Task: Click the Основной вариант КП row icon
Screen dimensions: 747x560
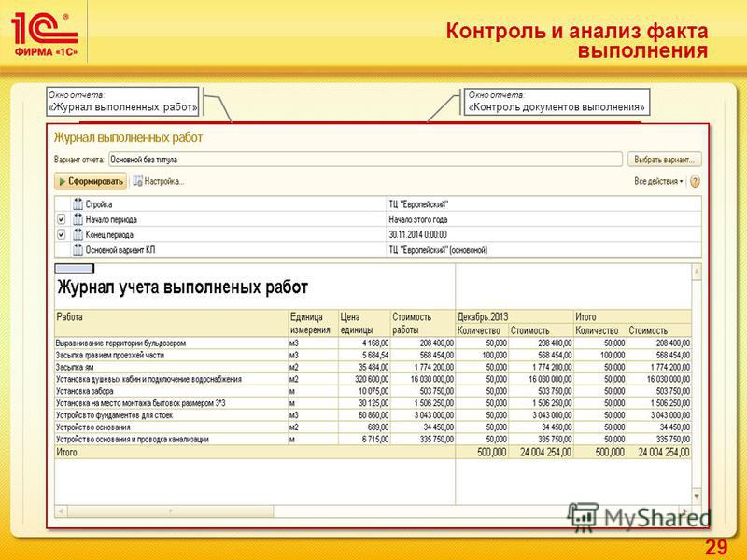Action: (78, 249)
